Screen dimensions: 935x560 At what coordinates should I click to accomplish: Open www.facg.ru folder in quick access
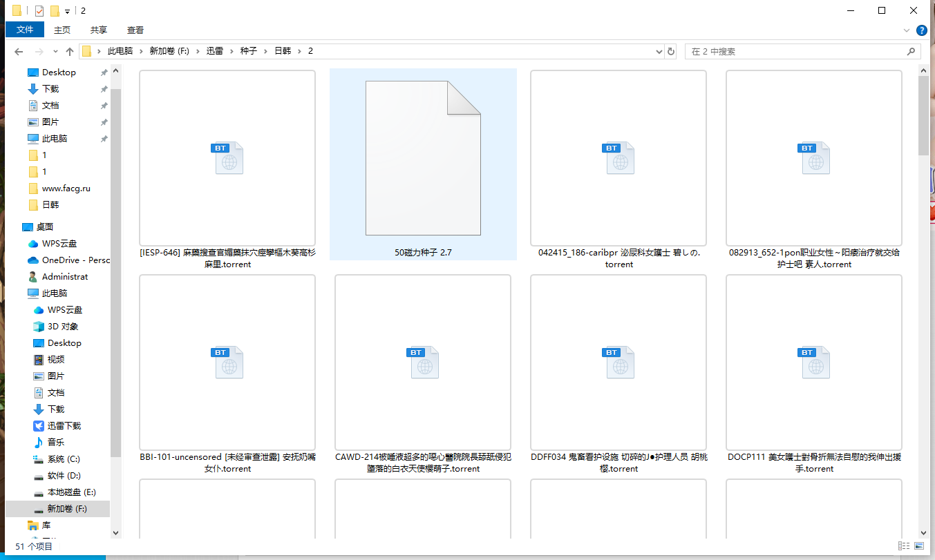pos(59,189)
